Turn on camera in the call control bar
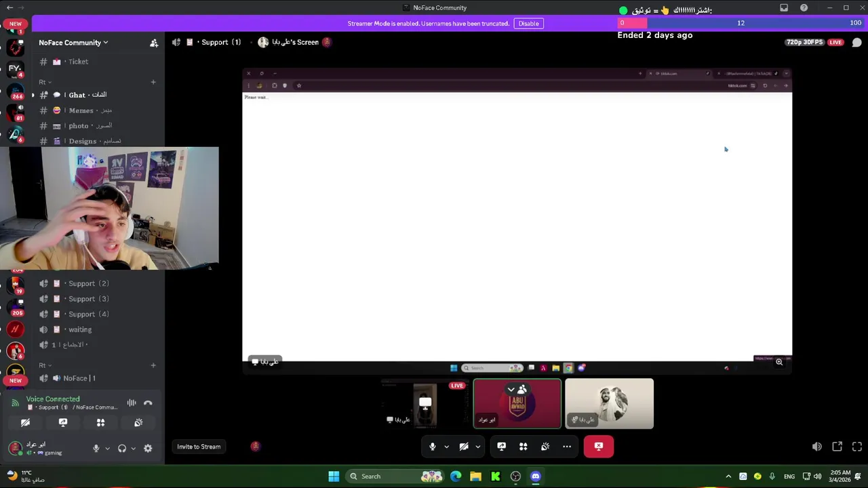 tap(464, 447)
